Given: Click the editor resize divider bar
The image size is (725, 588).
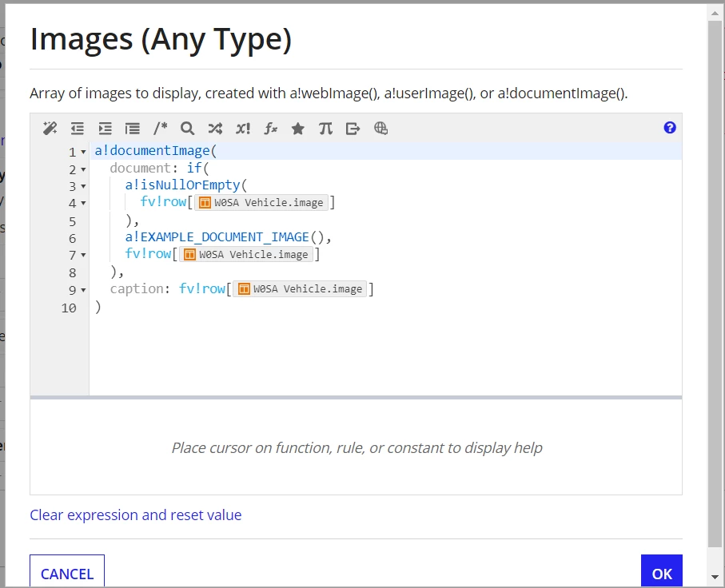Looking at the screenshot, I should 356,398.
